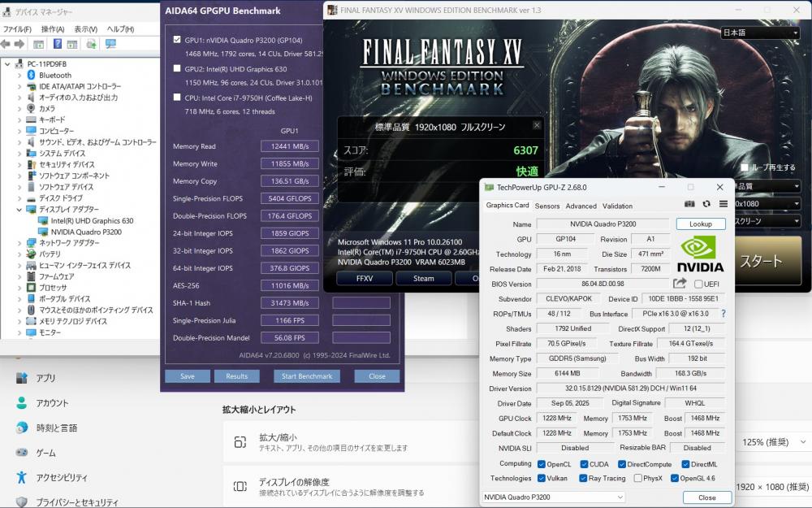Click the 拡大/縮小 scale icon in Settings
The height and width of the screenshot is (508, 812).
pos(240,442)
